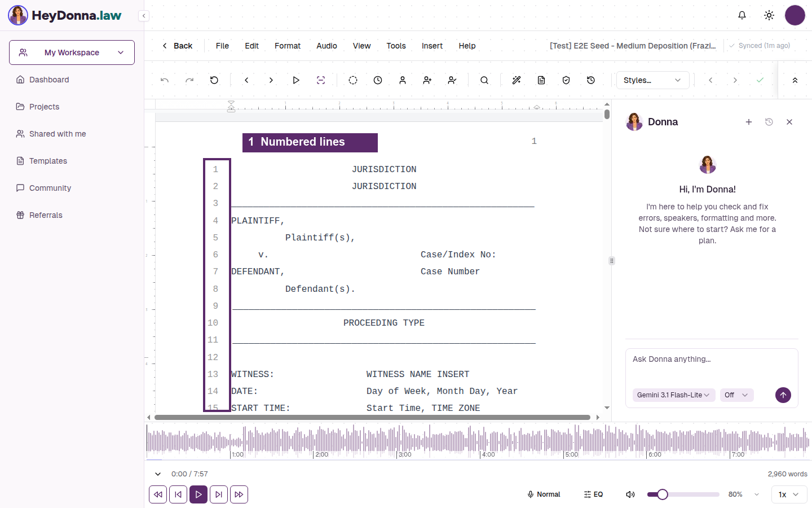Click the history clock-arrow toolbar icon
812x508 pixels.
(x=591, y=80)
